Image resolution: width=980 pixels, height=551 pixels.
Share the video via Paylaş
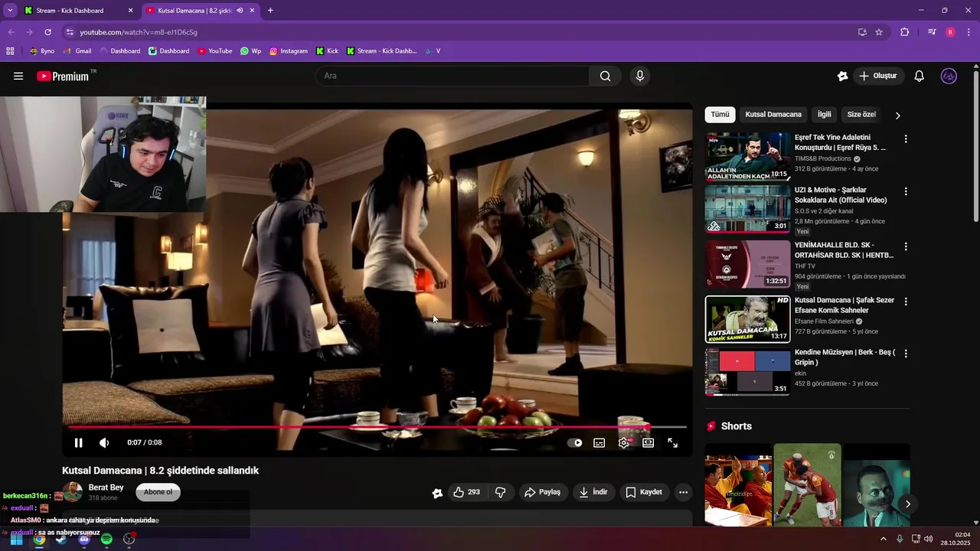542,492
